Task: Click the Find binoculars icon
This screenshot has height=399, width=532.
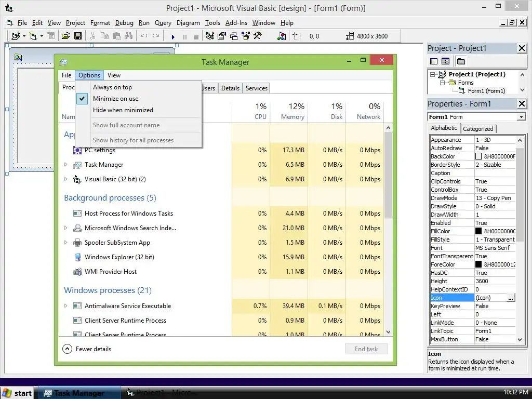Action: click(129, 36)
